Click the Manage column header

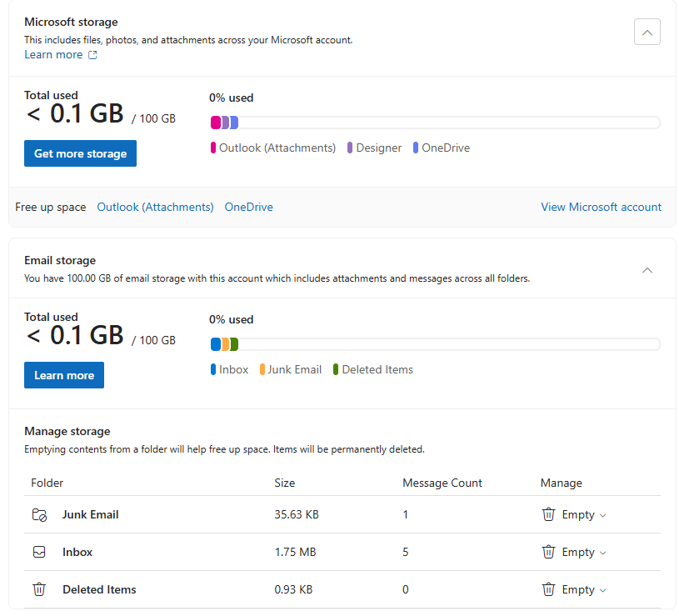click(562, 483)
